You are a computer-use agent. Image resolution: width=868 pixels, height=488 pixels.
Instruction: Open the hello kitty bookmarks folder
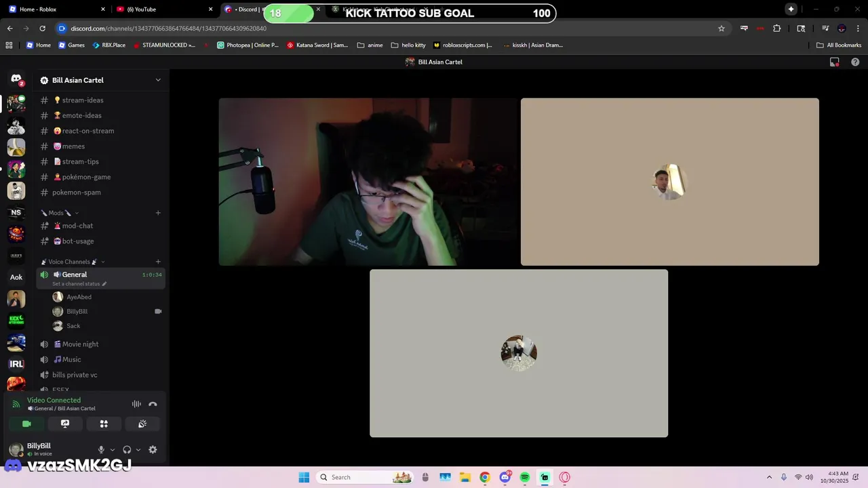[x=408, y=45]
